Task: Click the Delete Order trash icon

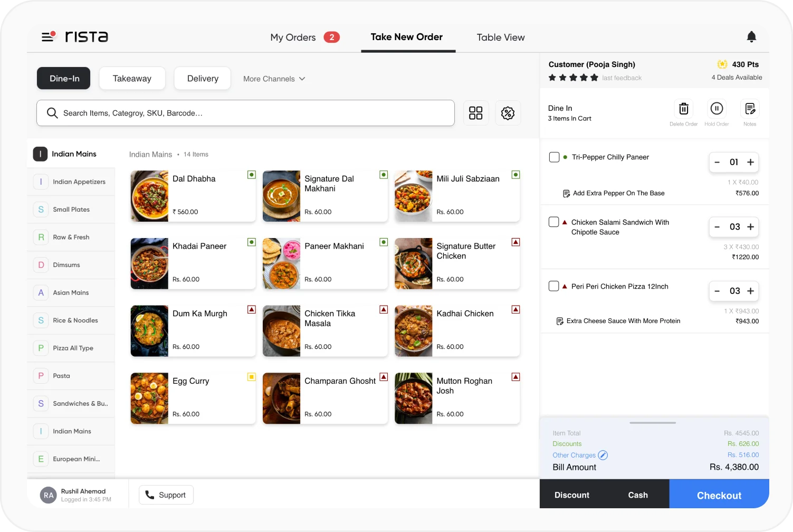Action: (x=684, y=109)
